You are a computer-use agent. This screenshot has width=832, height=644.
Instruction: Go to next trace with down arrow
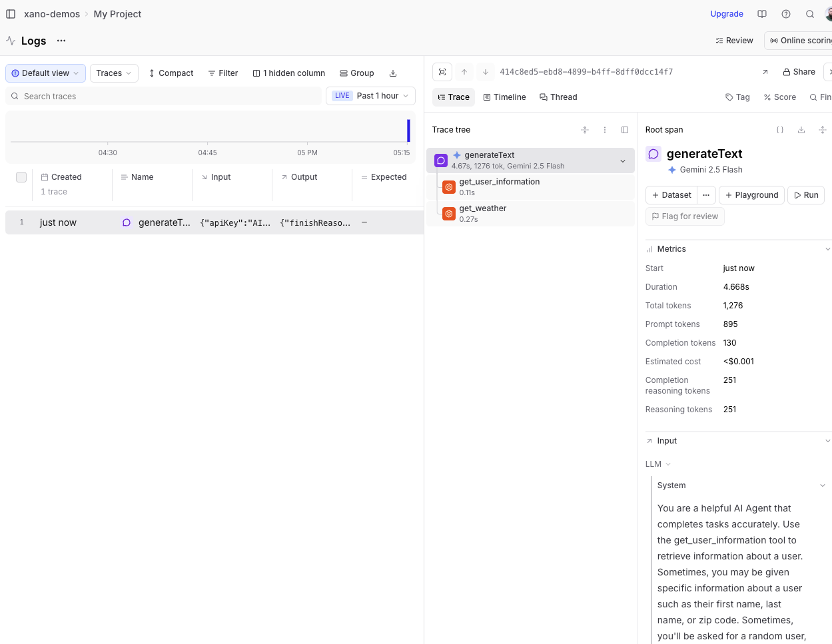pos(486,72)
